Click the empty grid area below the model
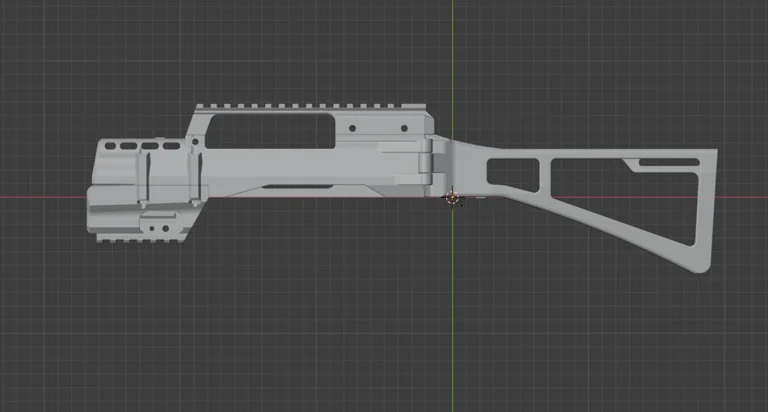Image resolution: width=768 pixels, height=412 pixels. [x=380, y=330]
